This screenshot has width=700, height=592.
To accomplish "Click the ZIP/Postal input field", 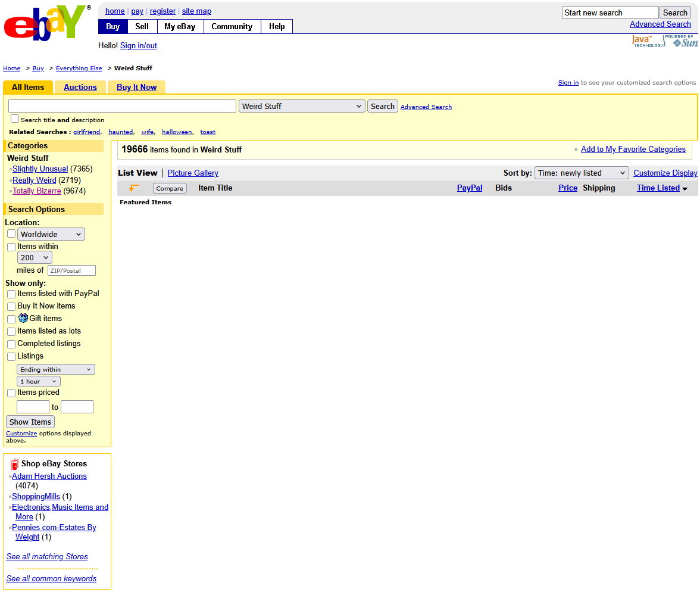I will [71, 270].
